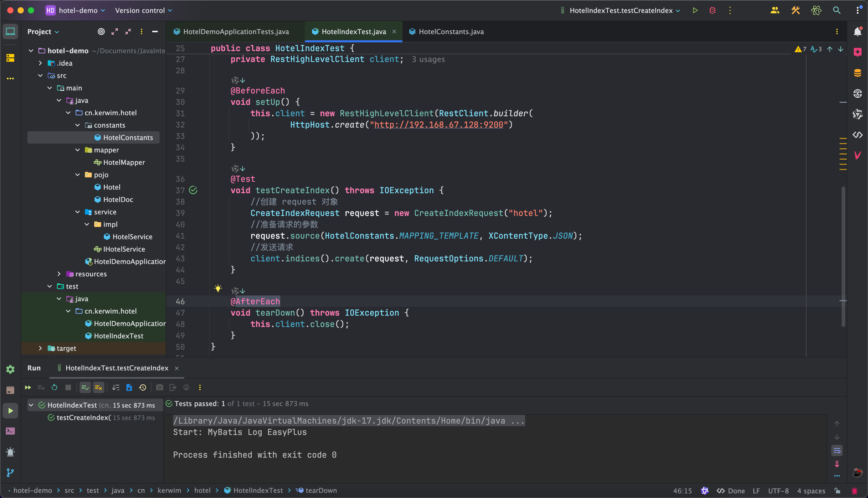Collapse HotelIndexTest node in test results

(x=31, y=405)
